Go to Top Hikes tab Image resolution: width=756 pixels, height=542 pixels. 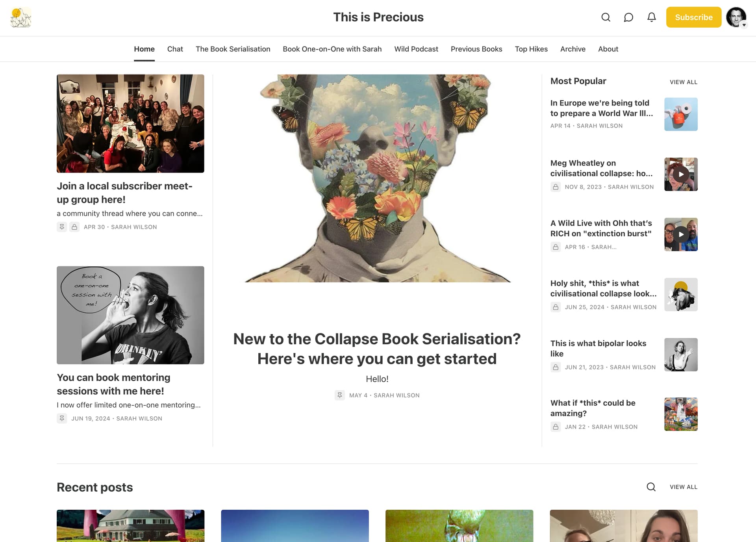pos(531,49)
